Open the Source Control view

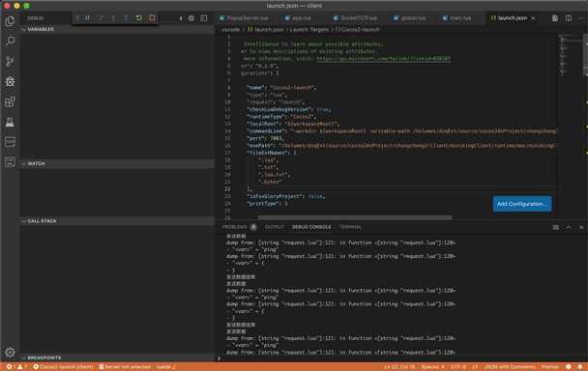point(10,61)
